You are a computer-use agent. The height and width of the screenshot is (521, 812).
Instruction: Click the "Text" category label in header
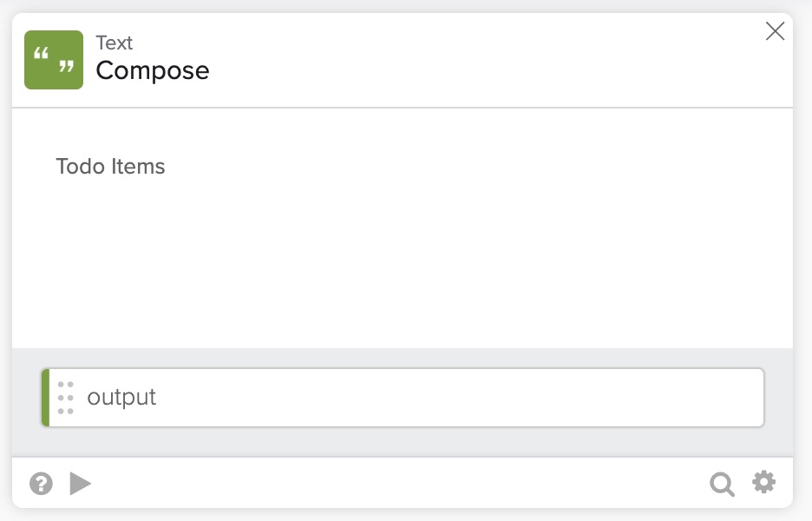pyautogui.click(x=115, y=43)
